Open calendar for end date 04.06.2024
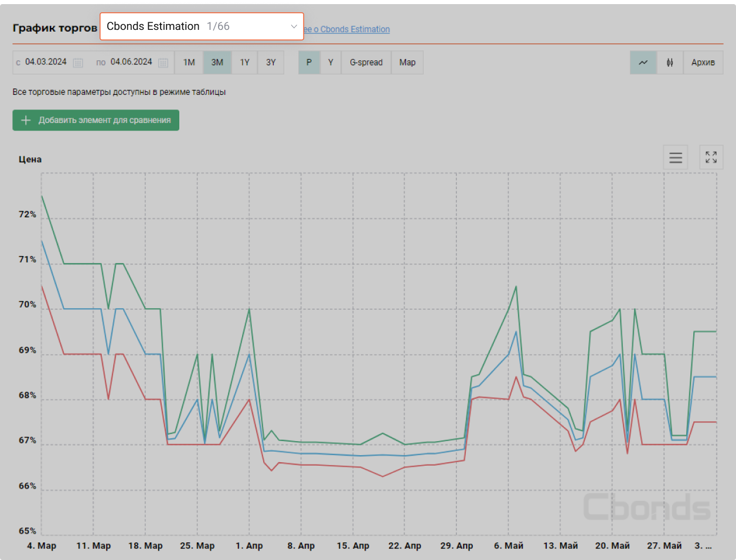The width and height of the screenshot is (736, 560). [x=163, y=63]
